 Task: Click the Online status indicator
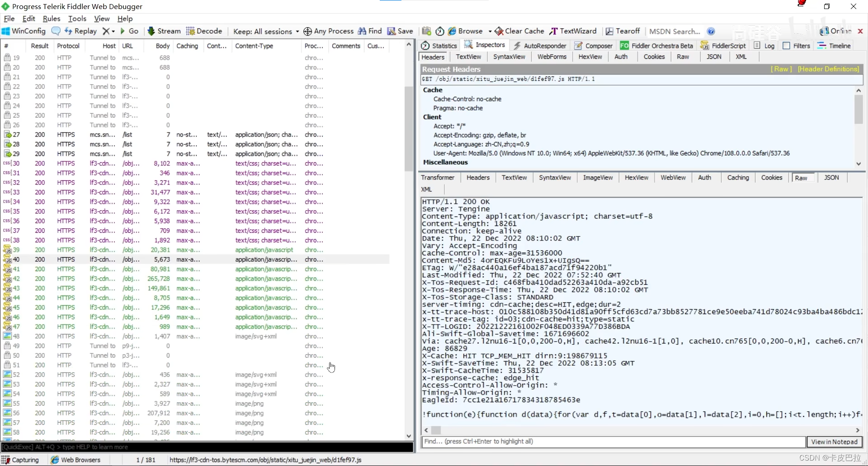835,31
